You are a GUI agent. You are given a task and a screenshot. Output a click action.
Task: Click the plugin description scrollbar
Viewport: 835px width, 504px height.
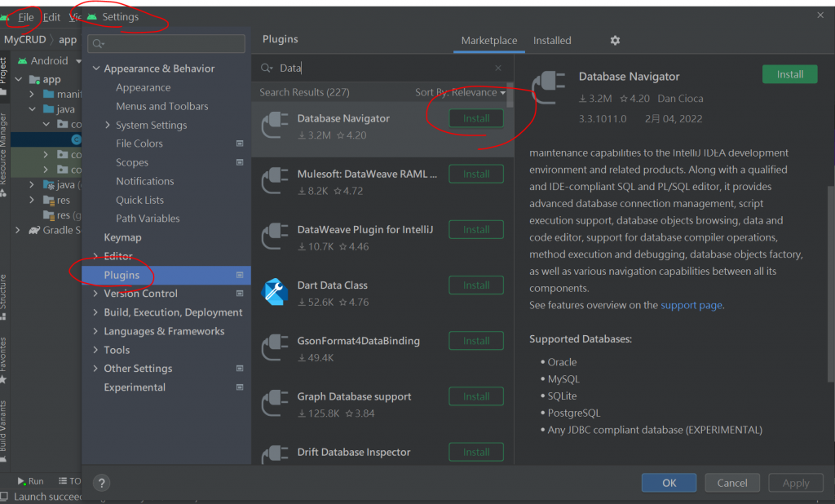(831, 284)
